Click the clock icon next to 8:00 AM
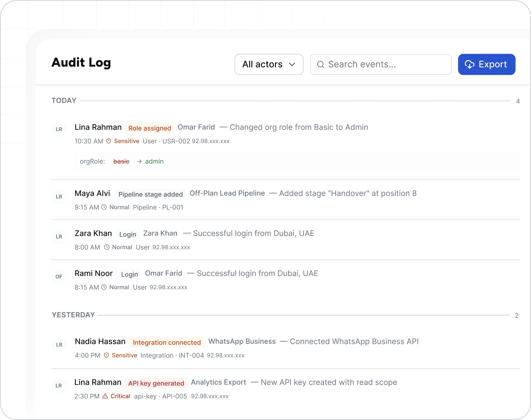 [x=107, y=247]
